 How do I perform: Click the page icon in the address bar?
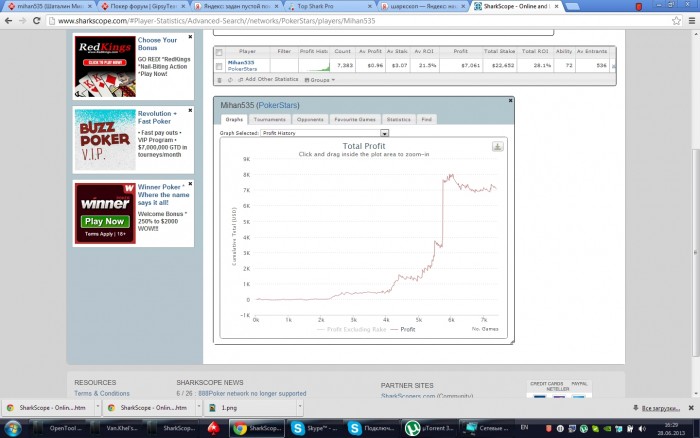click(52, 21)
